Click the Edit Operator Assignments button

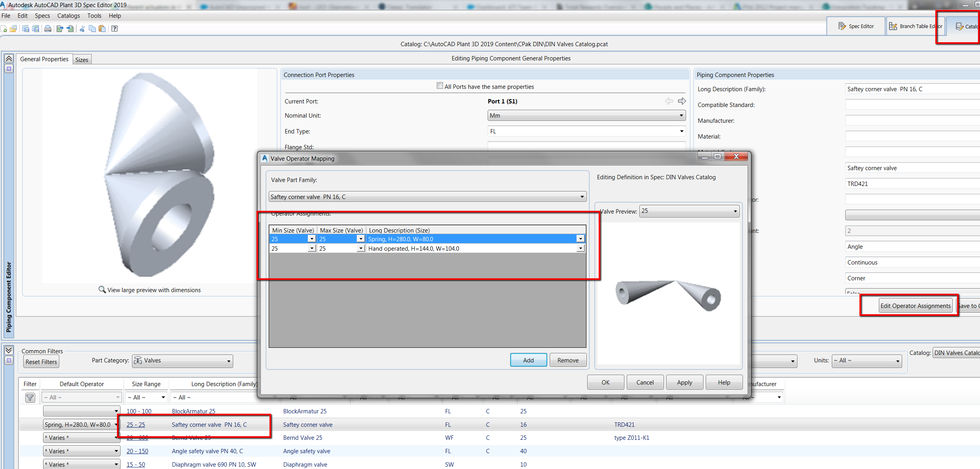[x=915, y=306]
